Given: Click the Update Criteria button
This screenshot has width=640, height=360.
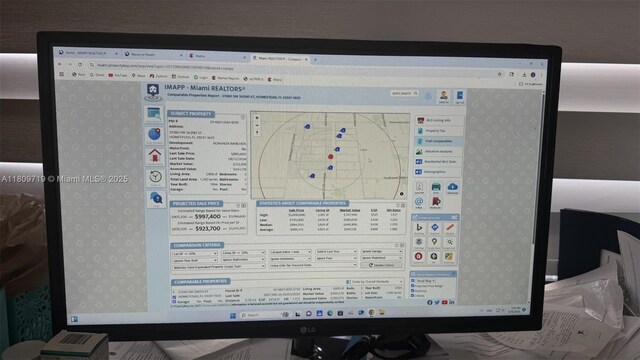Looking at the screenshot, I should coord(381,265).
